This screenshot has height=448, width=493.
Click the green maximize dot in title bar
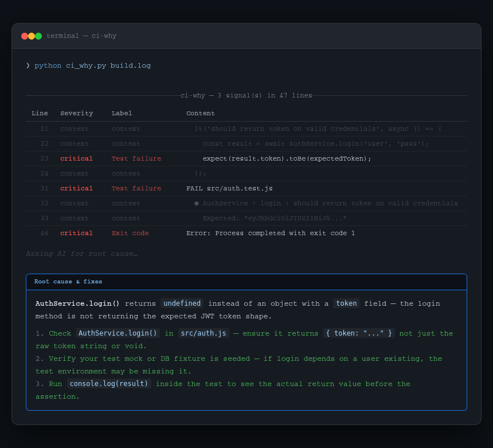pos(38,36)
